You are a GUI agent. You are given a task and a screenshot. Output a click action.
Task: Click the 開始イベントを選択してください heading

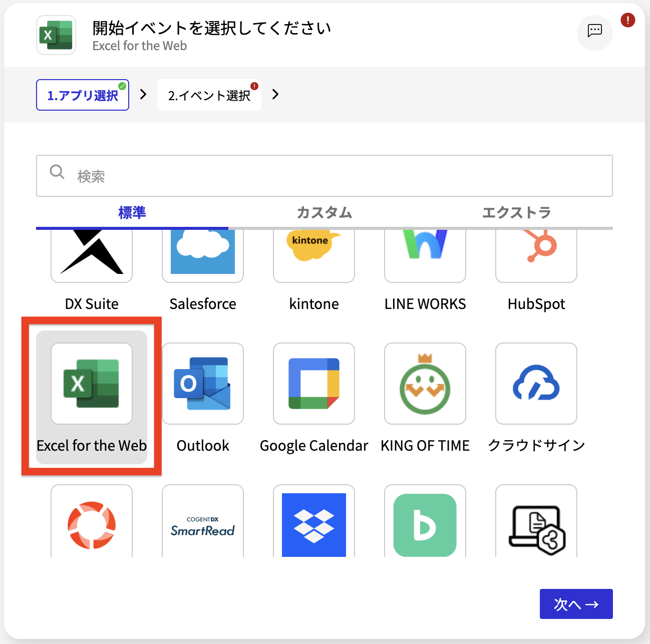(212, 28)
